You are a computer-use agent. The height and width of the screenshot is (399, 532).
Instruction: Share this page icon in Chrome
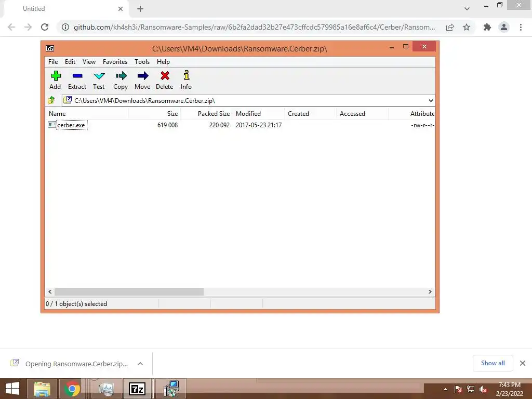(450, 27)
